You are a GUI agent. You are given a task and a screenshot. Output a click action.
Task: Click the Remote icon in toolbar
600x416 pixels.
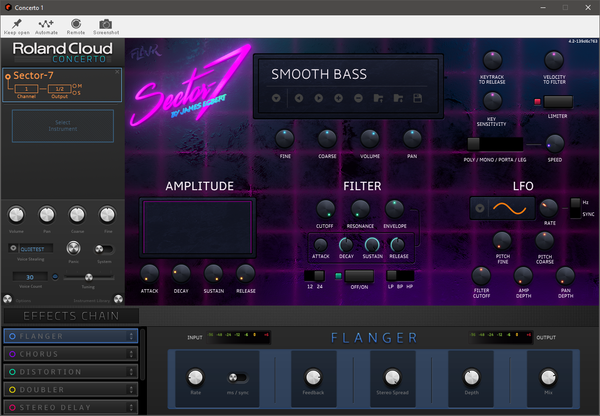(76, 24)
